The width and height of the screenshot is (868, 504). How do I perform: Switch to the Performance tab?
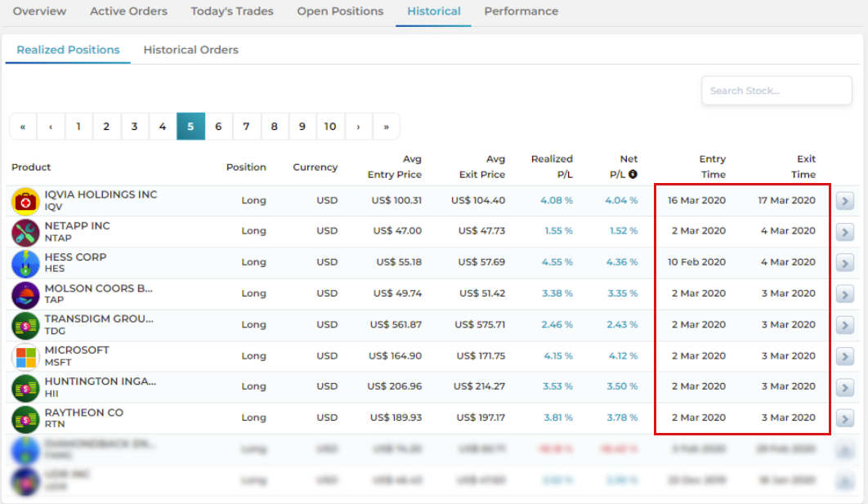click(521, 11)
